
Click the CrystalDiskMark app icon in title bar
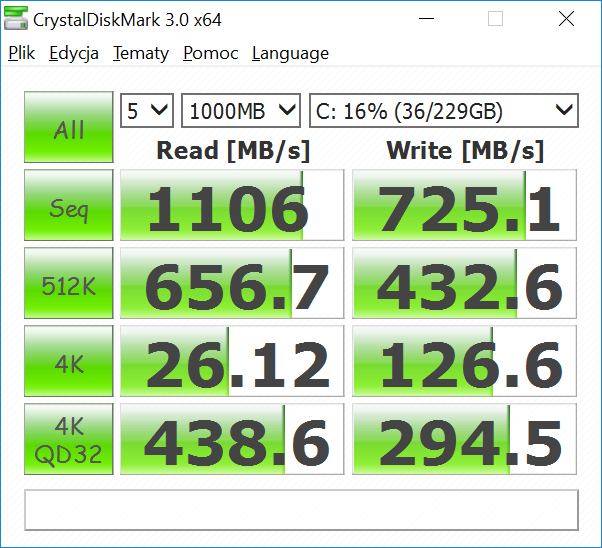pyautogui.click(x=16, y=19)
